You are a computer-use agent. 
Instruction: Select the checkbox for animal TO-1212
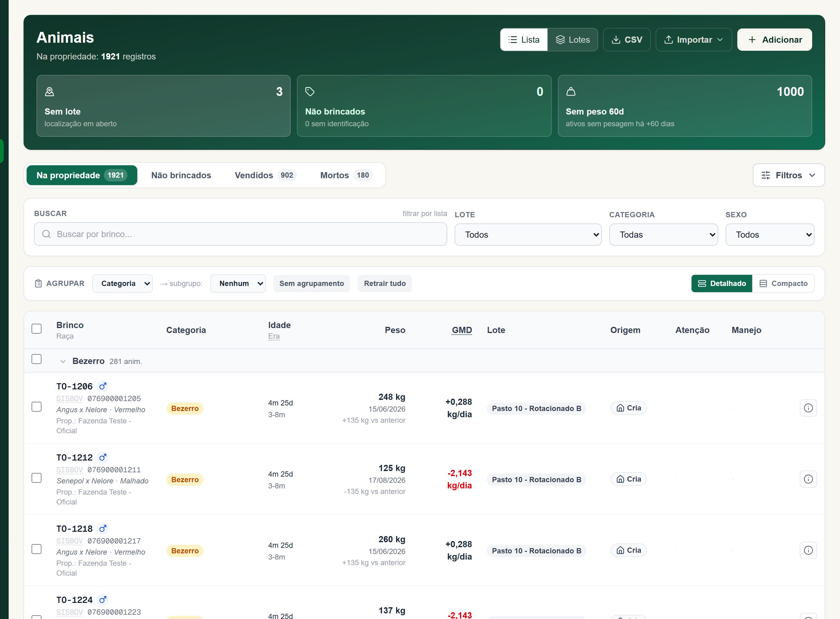pos(37,478)
